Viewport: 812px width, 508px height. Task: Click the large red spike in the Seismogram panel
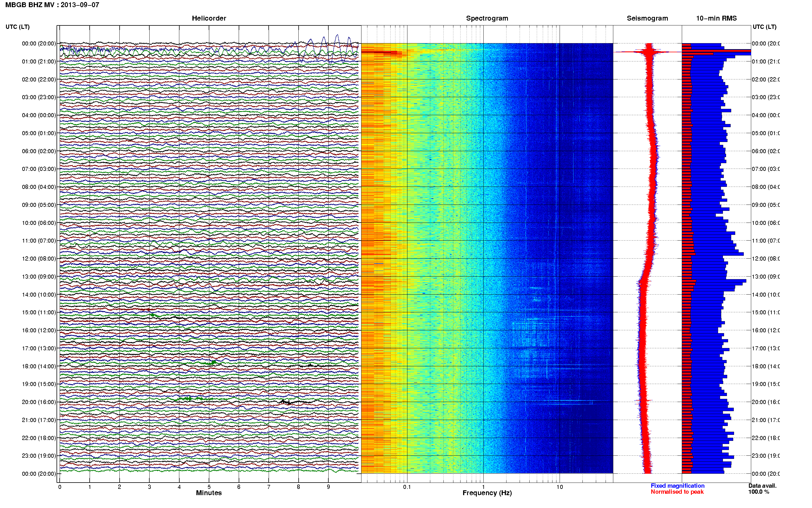[x=648, y=52]
